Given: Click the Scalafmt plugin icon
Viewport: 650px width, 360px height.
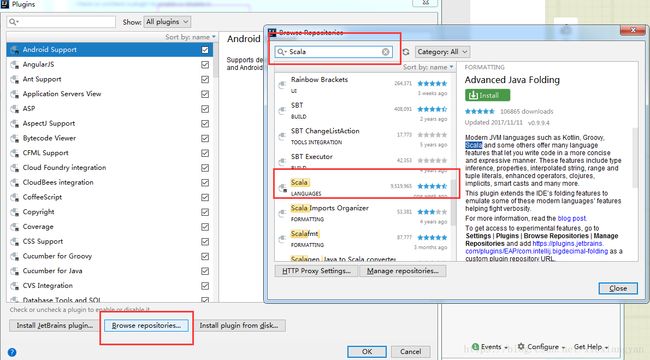Looking at the screenshot, I should (x=282, y=239).
